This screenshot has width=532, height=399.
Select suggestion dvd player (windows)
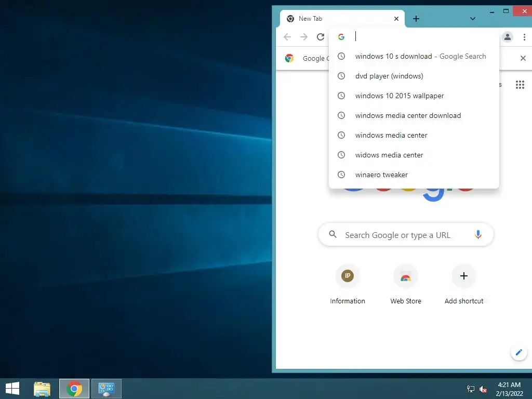pyautogui.click(x=414, y=76)
